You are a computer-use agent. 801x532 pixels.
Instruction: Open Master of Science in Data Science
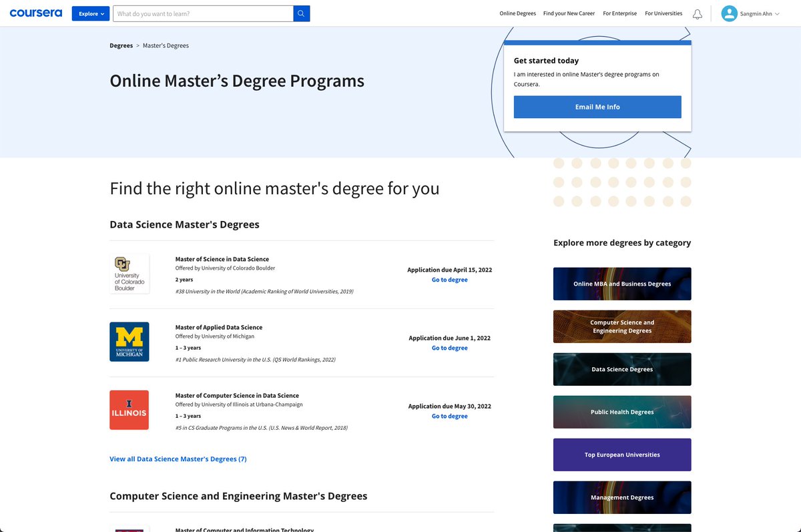point(222,259)
